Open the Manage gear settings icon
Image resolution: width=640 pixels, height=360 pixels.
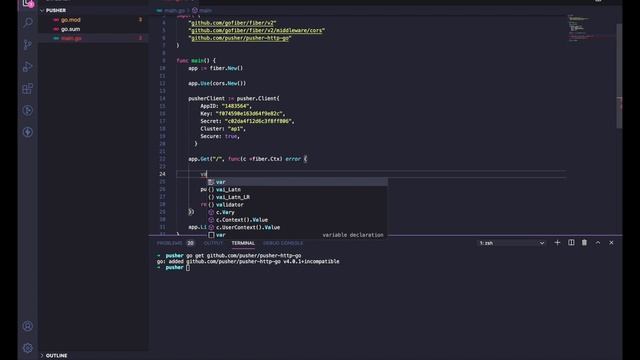pos(28,348)
